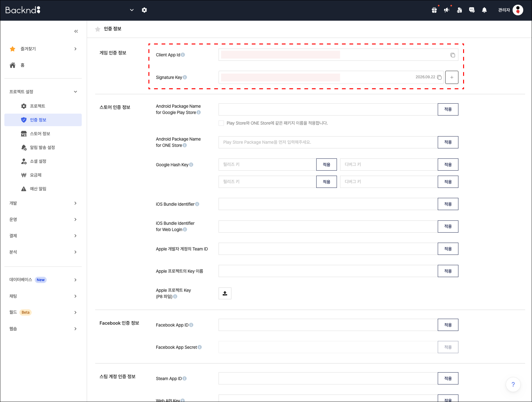
Task: Add a new Signature Key with plus button
Action: [452, 77]
